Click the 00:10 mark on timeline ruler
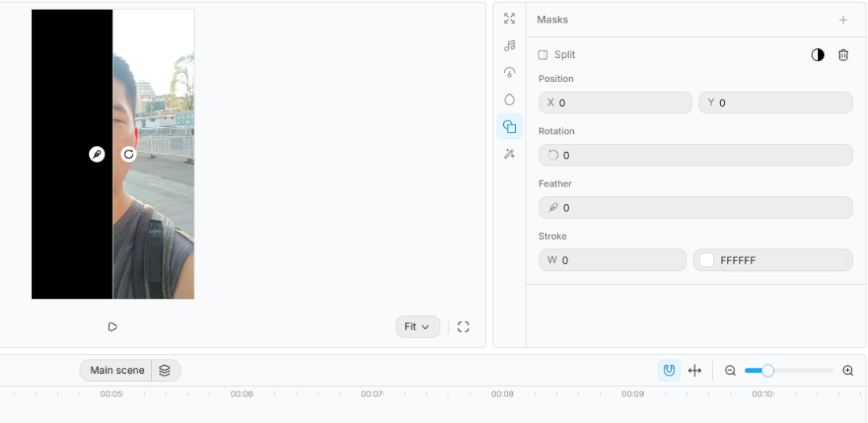Viewport: 868px width, 423px height. [x=762, y=394]
